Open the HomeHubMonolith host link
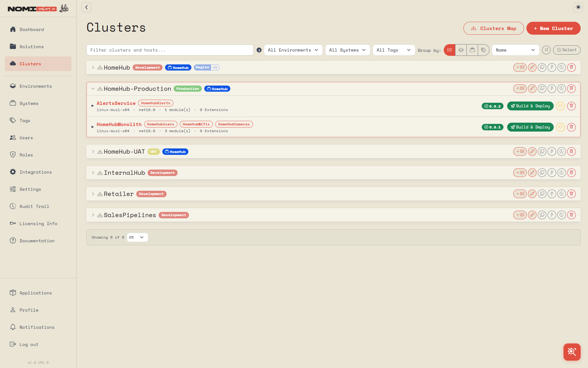This screenshot has width=588, height=368. (119, 125)
